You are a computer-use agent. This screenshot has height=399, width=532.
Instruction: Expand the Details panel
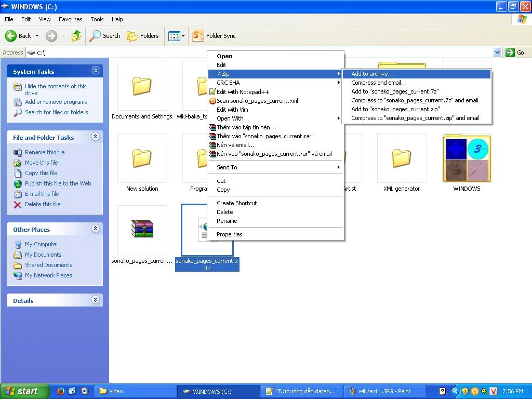96,300
